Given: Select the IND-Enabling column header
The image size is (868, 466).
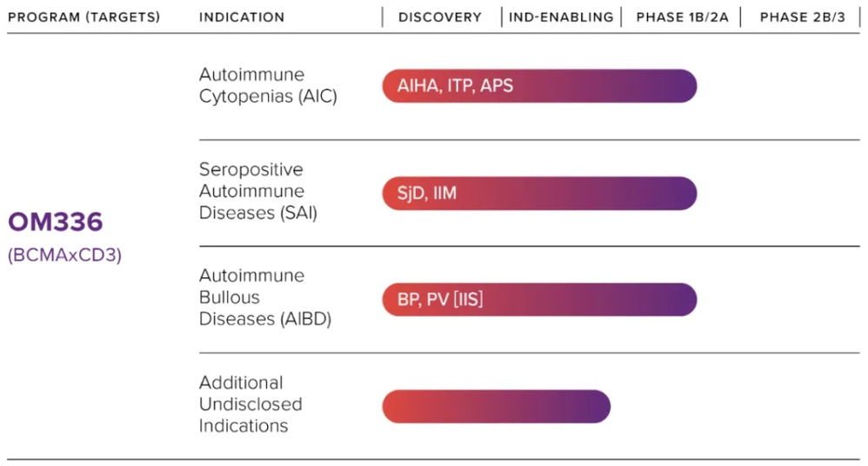Looking at the screenshot, I should (561, 17).
